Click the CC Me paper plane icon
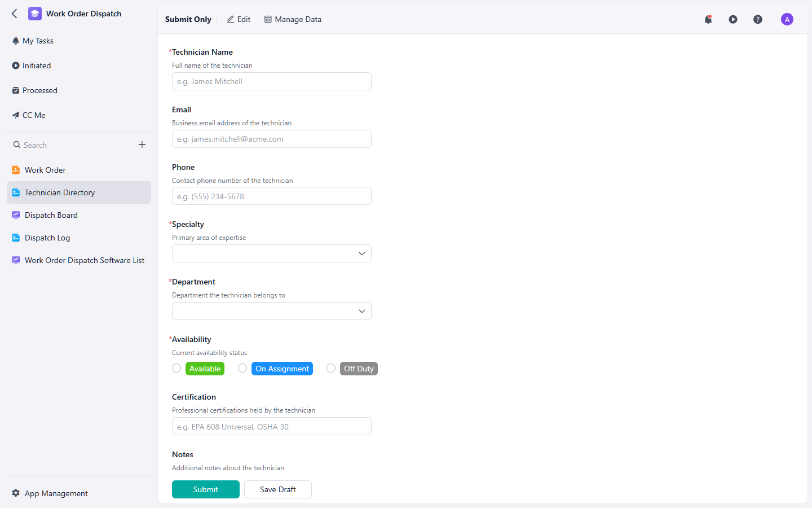 click(x=16, y=115)
